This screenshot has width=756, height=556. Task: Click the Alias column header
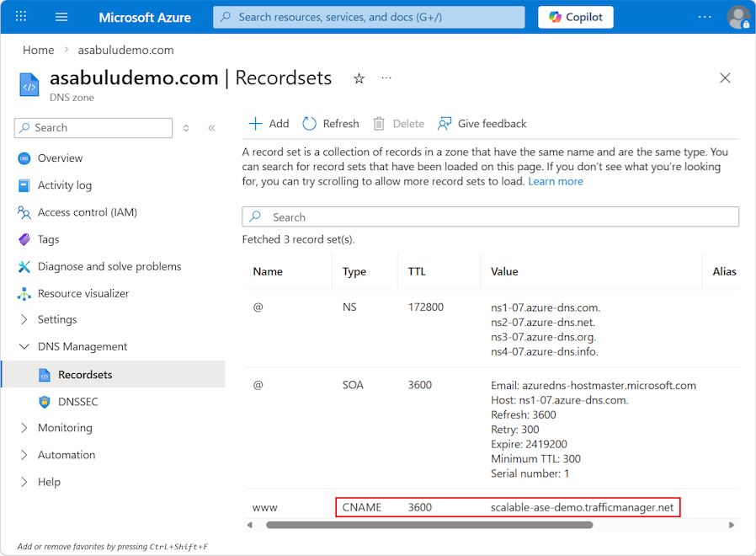tap(724, 272)
